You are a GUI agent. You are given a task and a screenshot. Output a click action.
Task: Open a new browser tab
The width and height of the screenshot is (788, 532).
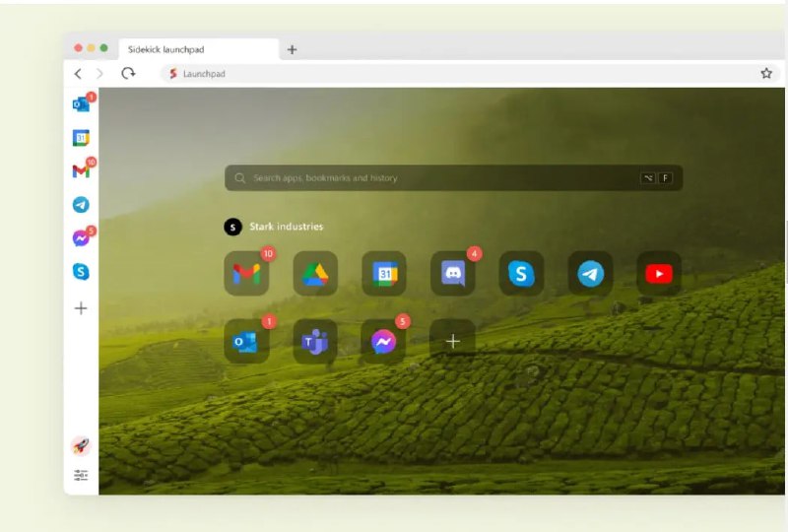click(x=292, y=49)
